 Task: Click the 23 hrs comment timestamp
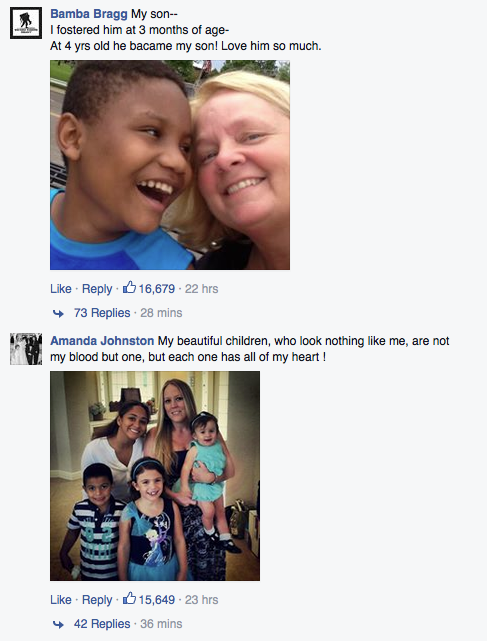(x=202, y=600)
